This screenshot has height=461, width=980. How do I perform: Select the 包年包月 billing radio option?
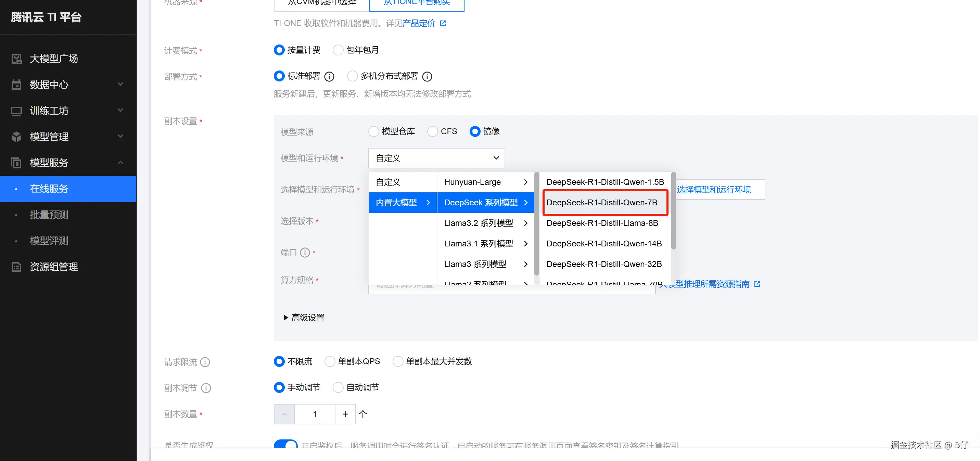(338, 50)
